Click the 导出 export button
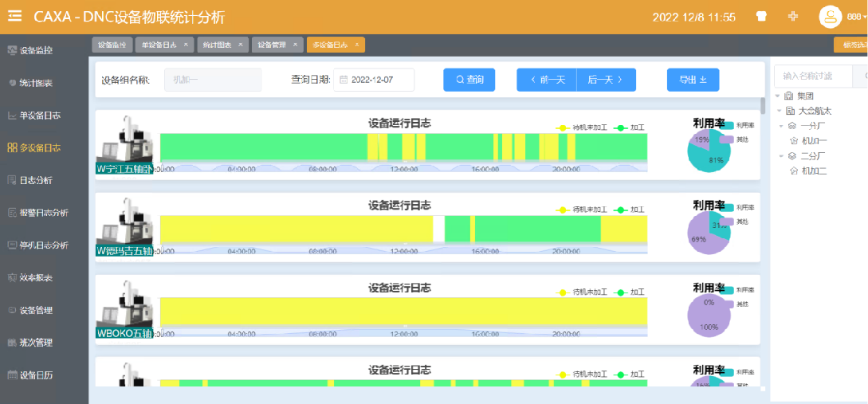 [693, 80]
